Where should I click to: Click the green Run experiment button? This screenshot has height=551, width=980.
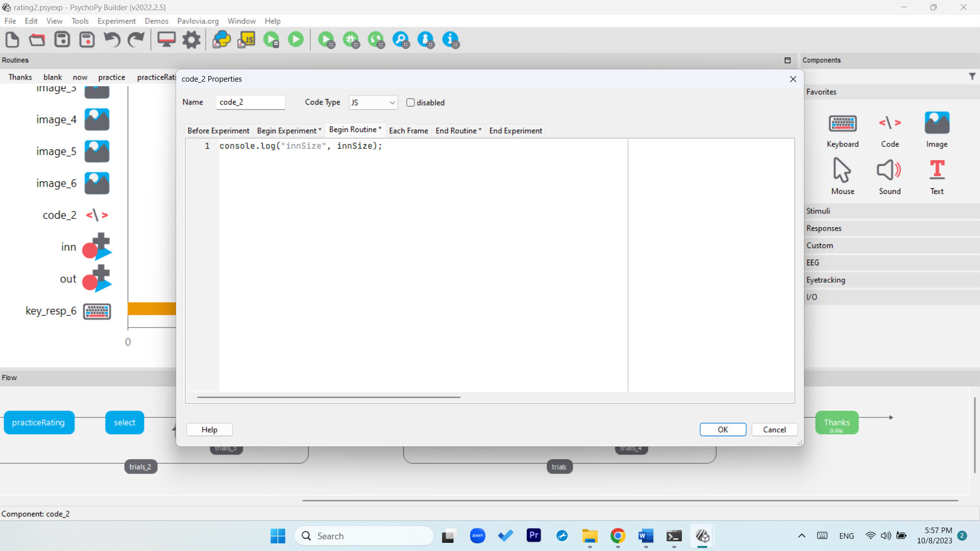[296, 39]
